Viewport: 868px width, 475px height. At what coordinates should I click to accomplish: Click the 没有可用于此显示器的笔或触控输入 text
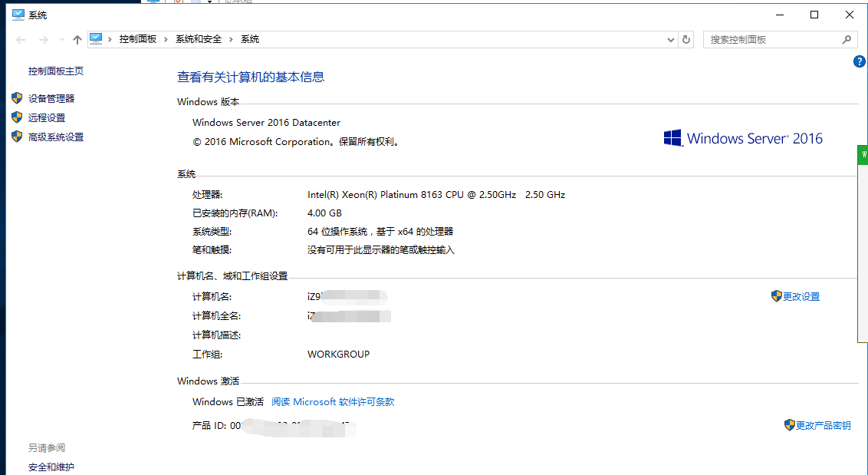click(x=381, y=250)
